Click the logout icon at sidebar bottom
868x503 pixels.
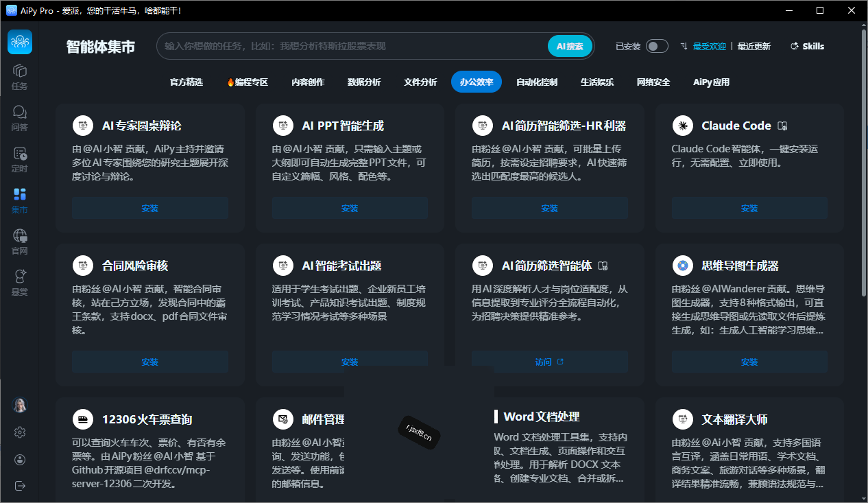tap(20, 486)
